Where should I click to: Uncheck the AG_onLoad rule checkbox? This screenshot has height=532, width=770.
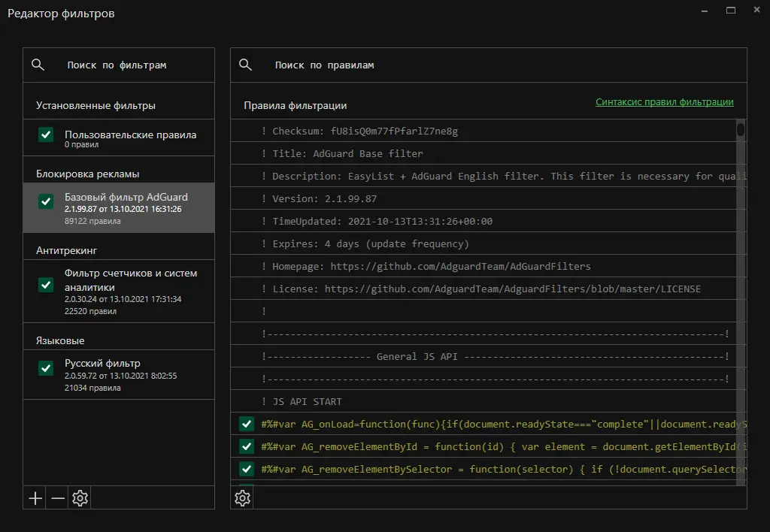tap(247, 424)
